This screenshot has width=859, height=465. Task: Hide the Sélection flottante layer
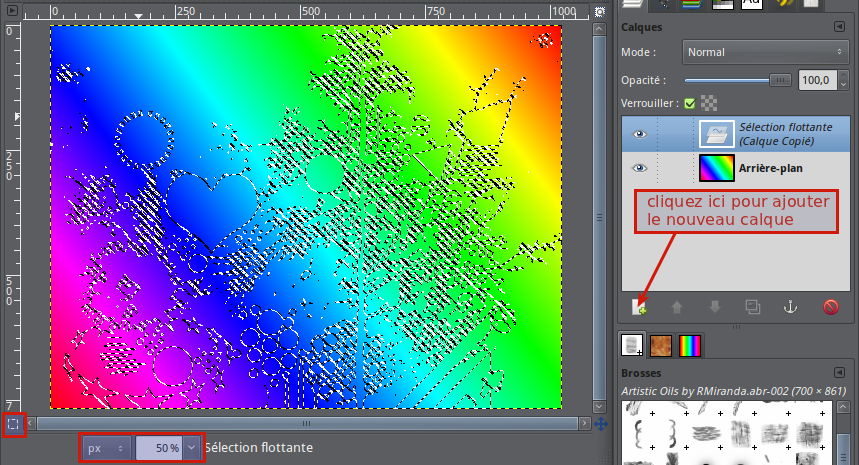641,133
